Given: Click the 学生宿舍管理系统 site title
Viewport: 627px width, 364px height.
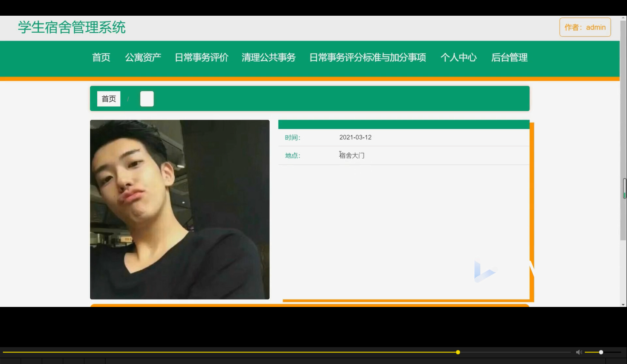Looking at the screenshot, I should pyautogui.click(x=71, y=27).
